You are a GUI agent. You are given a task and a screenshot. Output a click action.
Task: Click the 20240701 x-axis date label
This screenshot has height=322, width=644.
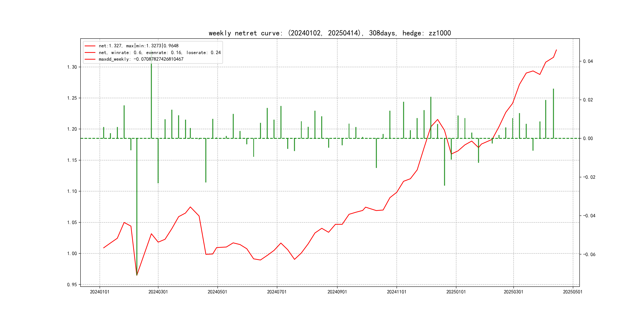click(x=277, y=292)
